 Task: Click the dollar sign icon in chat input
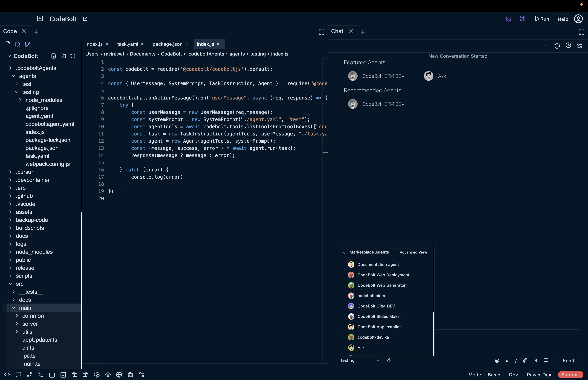coord(536,361)
